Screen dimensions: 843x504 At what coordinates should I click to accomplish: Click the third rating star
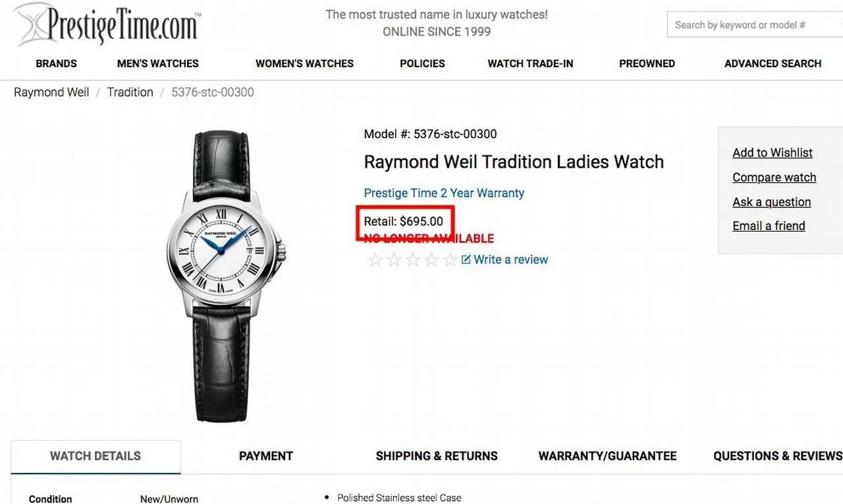(x=413, y=260)
